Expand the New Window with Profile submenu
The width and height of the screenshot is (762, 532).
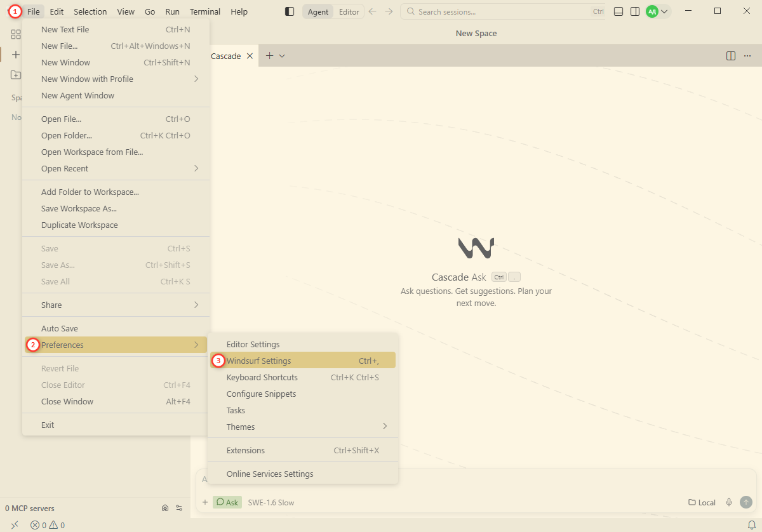(x=116, y=79)
